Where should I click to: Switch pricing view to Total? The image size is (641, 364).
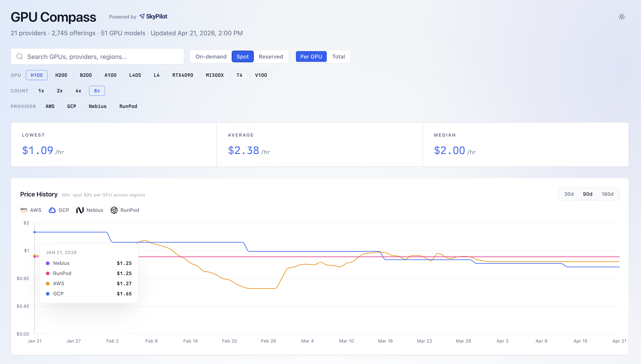(x=339, y=56)
